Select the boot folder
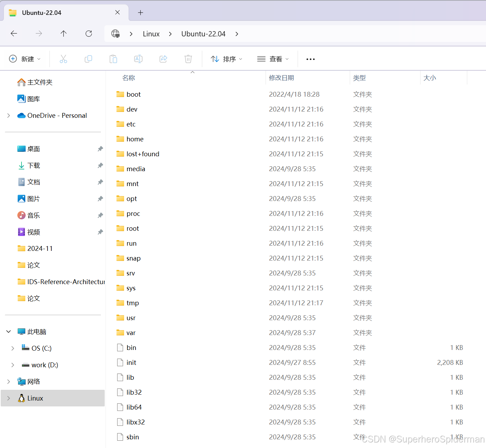Image resolution: width=486 pixels, height=448 pixels. (133, 94)
